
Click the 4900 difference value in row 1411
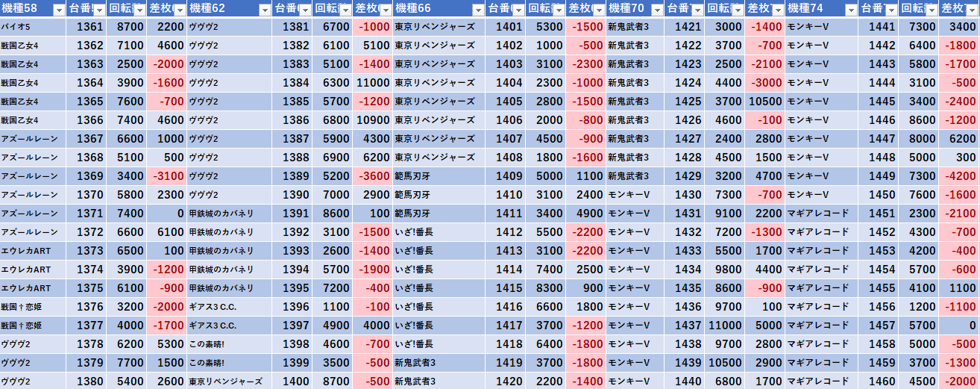[586, 214]
